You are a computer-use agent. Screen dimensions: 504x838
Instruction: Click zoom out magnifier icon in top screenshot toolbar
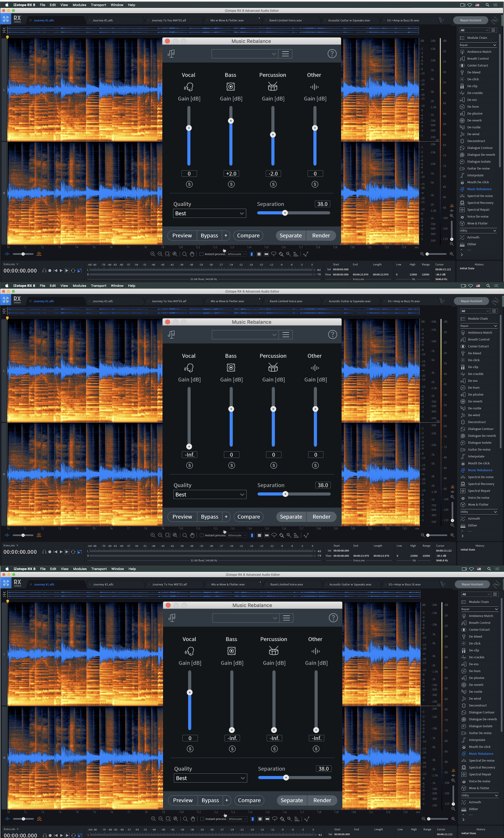coord(160,254)
